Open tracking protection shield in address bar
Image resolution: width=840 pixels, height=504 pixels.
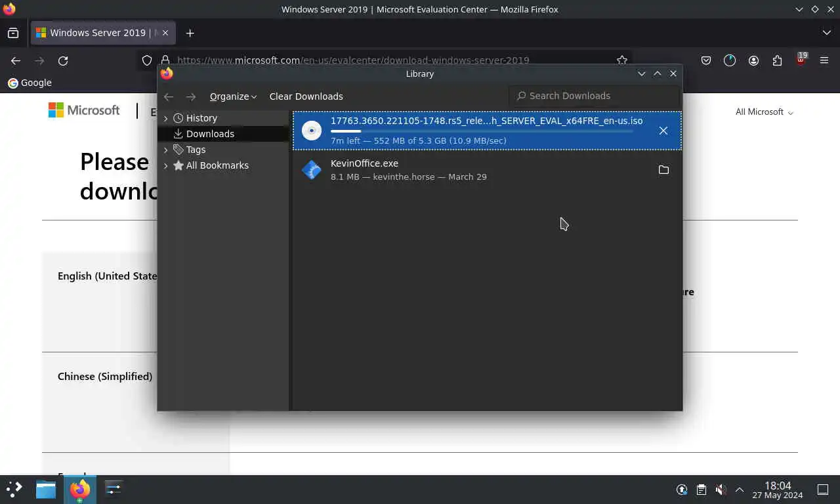[147, 60]
